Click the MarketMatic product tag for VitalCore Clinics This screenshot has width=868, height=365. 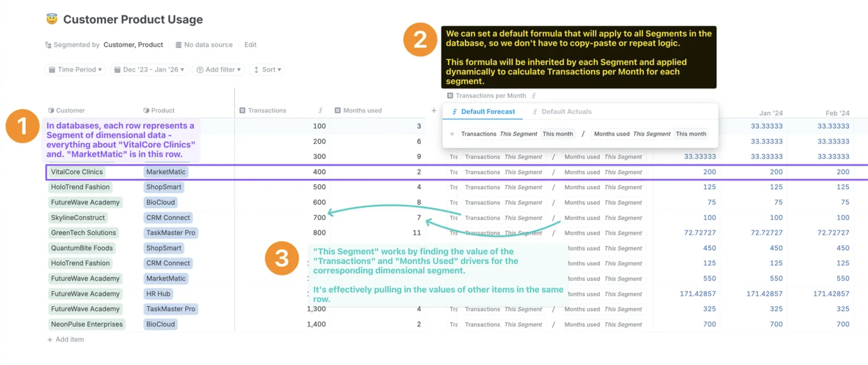coord(166,172)
